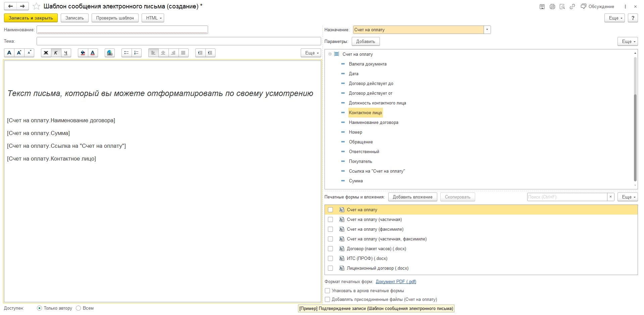Apply bulleted list formatting
This screenshot has width=644, height=315.
(x=127, y=53)
